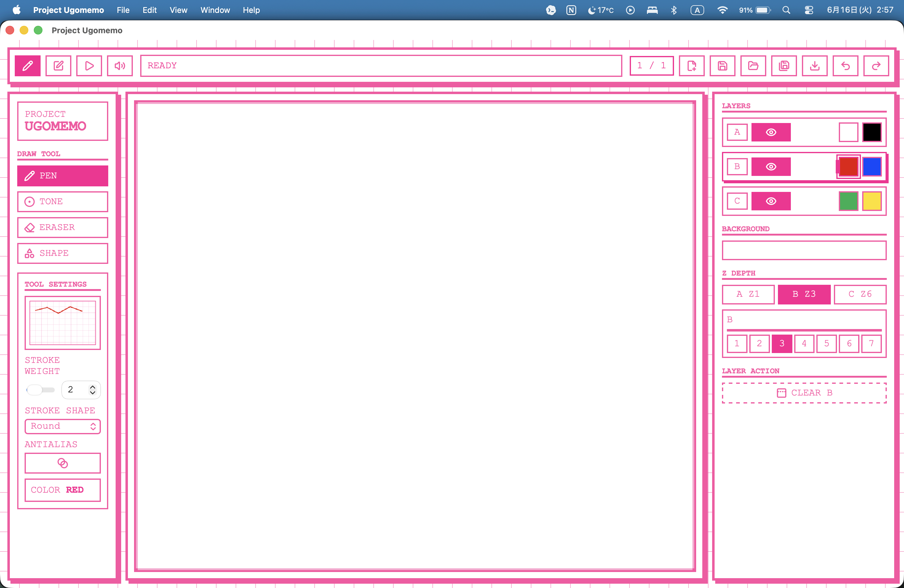Click stroke weight stepper arrows
The image size is (904, 588).
pyautogui.click(x=93, y=390)
